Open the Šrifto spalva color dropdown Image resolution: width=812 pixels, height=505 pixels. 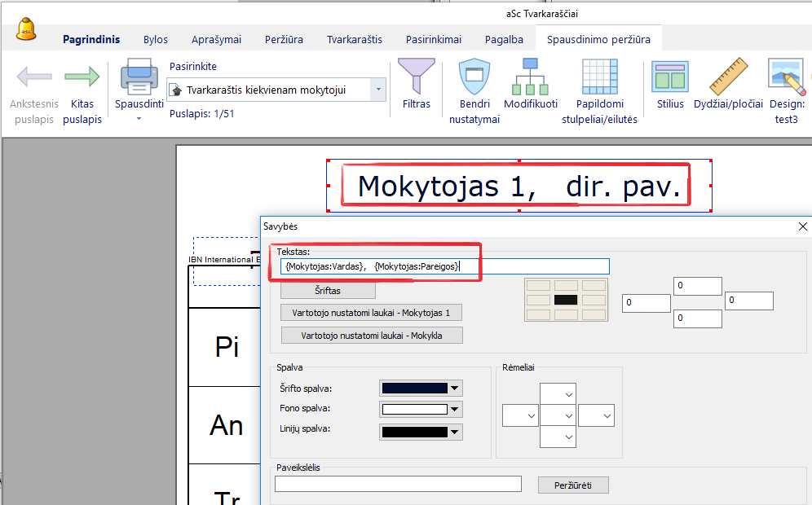455,389
